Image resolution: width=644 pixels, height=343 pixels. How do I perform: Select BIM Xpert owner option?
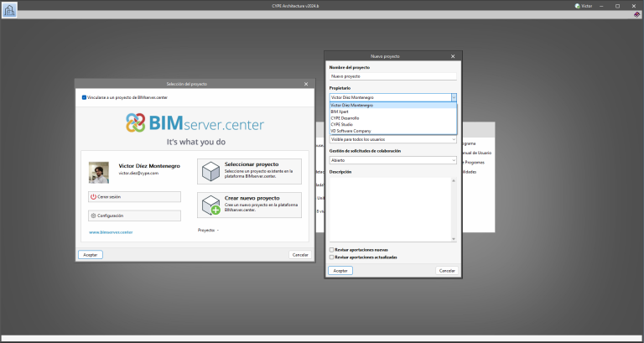(393, 112)
